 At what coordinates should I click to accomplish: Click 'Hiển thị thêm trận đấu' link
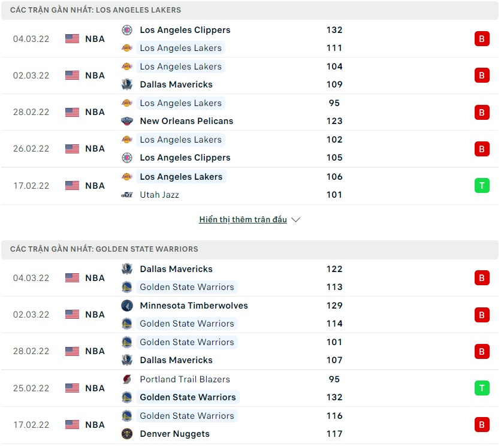(x=243, y=220)
